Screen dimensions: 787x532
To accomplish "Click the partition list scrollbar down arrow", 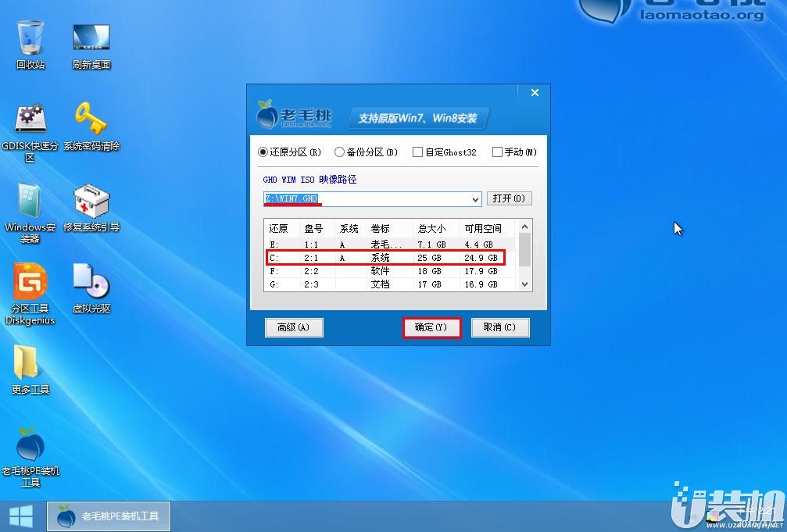I will pyautogui.click(x=525, y=285).
